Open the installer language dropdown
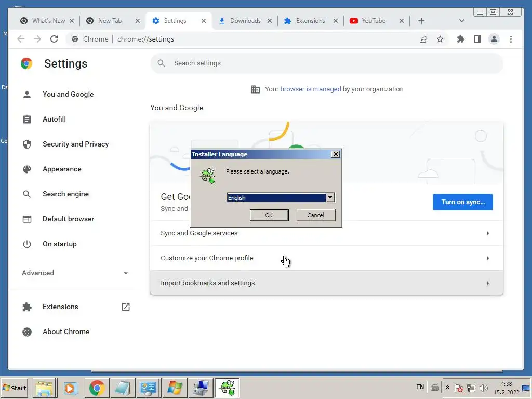The image size is (532, 399). 330,198
